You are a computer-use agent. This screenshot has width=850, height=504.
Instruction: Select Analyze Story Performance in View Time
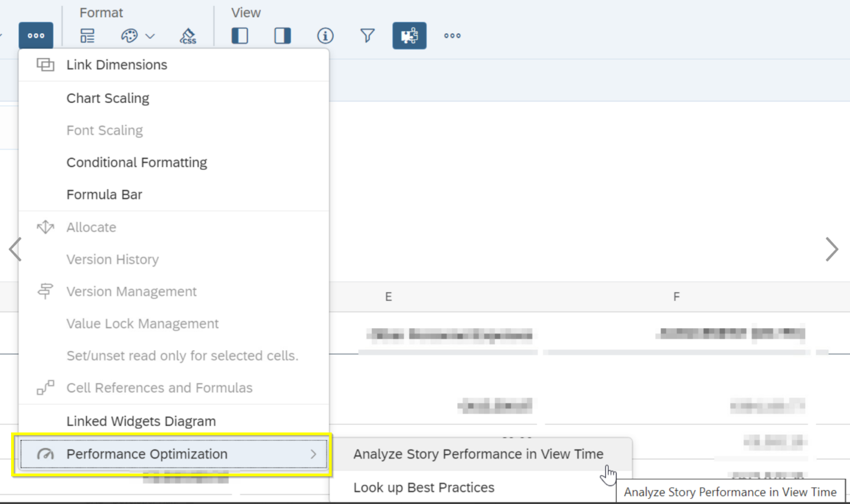click(x=478, y=454)
